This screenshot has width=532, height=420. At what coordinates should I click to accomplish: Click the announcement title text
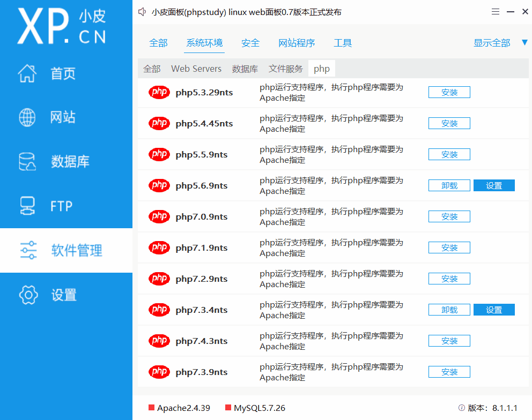(x=247, y=12)
